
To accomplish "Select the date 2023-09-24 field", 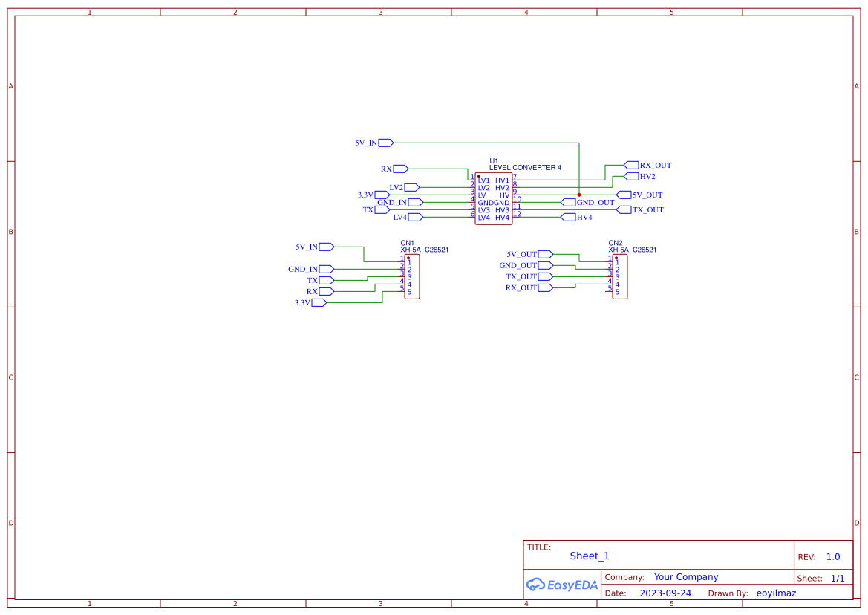I will click(665, 593).
